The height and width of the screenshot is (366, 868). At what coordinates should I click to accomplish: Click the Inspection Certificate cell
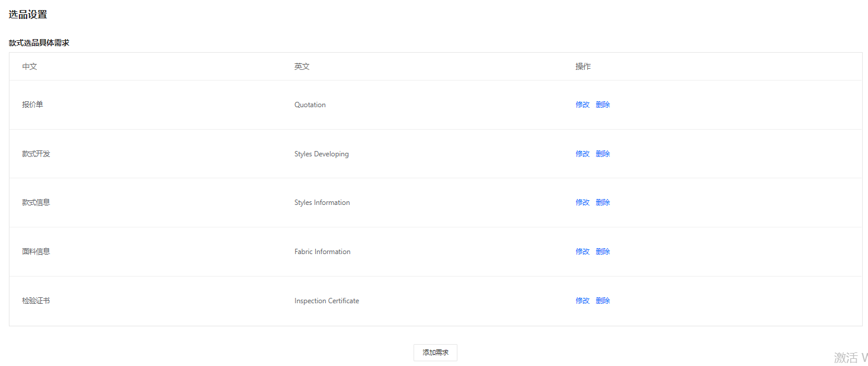click(326, 301)
